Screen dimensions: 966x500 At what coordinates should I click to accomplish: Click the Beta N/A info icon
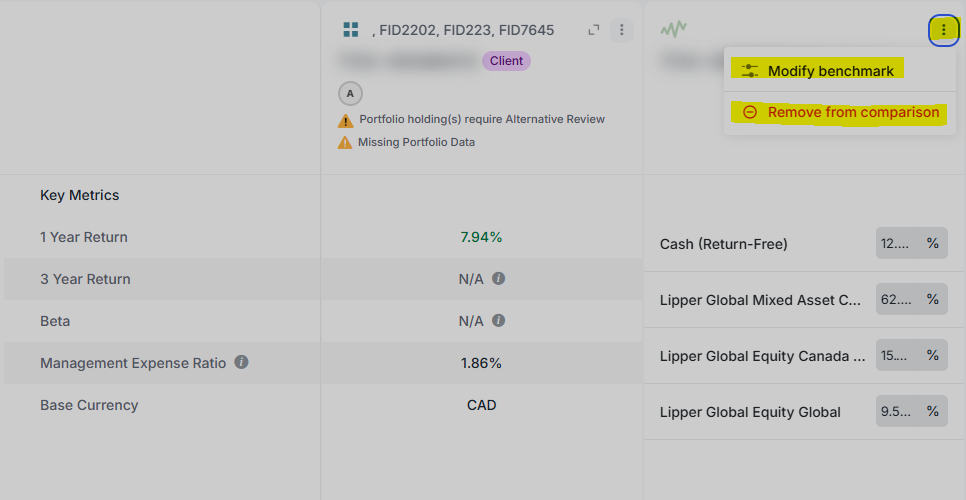point(499,320)
